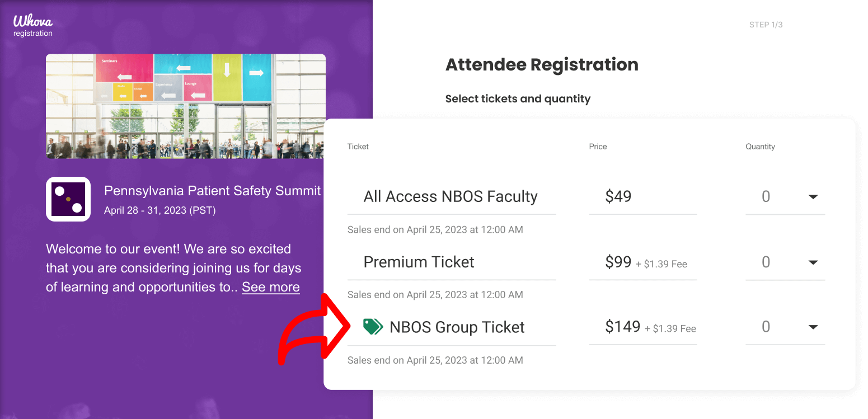Viewport: 868px width, 419px height.
Task: Click the Pennsylvania Patient Safety Summit title
Action: point(212,191)
